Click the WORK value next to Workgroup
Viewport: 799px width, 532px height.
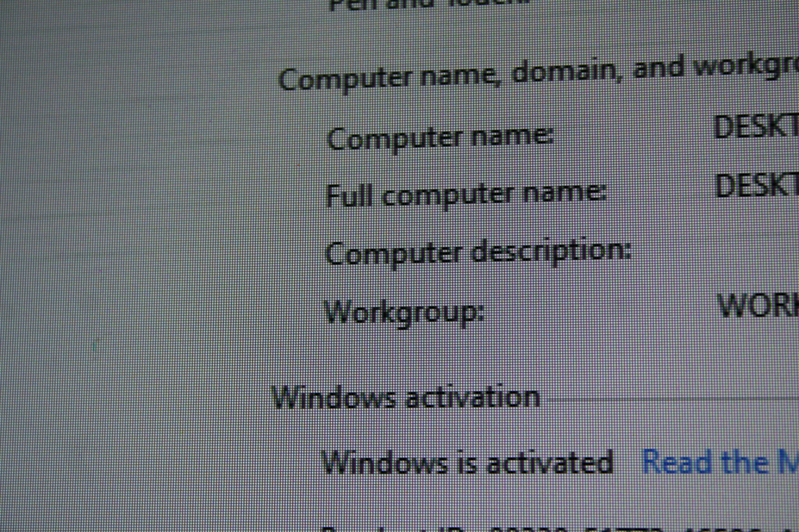pos(759,305)
